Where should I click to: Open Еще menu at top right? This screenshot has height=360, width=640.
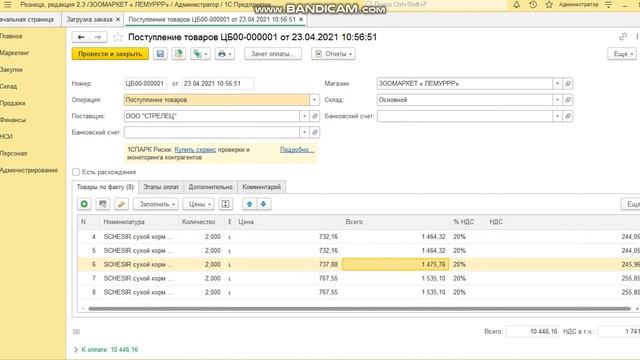tap(622, 54)
